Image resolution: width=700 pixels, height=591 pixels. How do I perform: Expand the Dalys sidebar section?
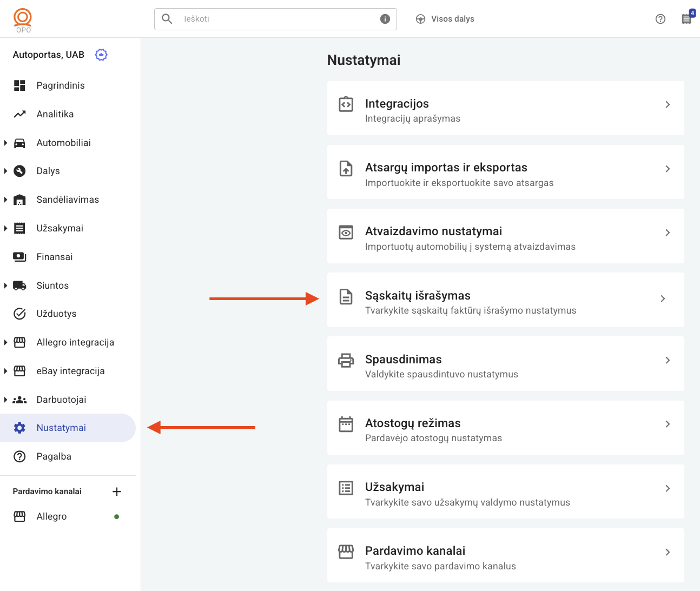tap(5, 171)
